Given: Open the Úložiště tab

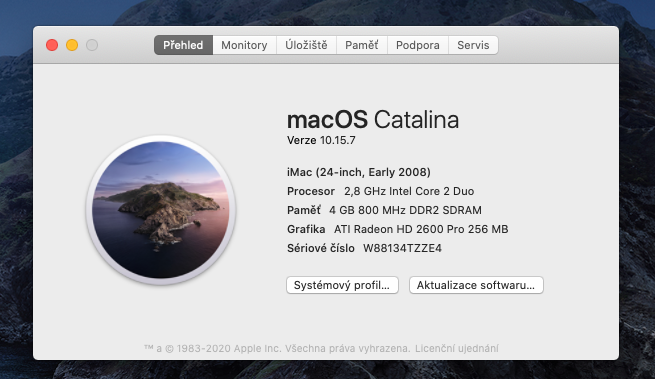Looking at the screenshot, I should 306,45.
